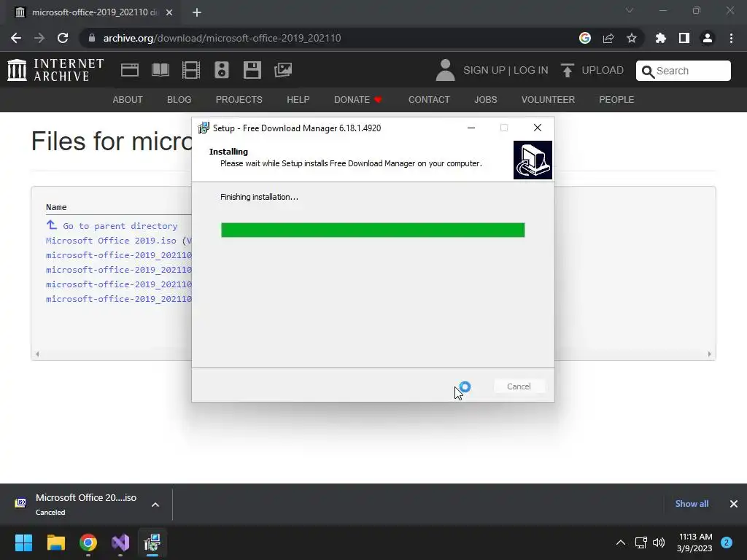
Task: Open the Video film strip icon
Action: [191, 70]
